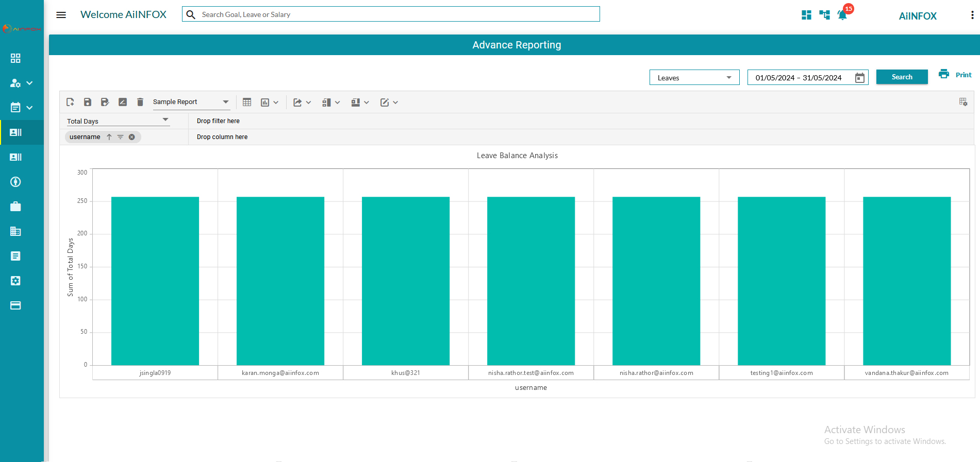
Task: Expand the calendar sidebar chevron
Action: point(29,108)
